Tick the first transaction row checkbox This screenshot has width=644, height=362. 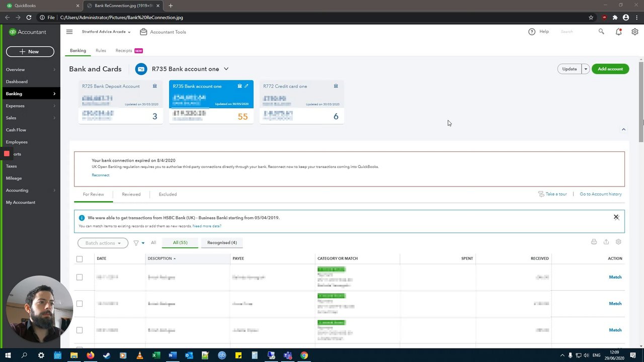click(79, 277)
